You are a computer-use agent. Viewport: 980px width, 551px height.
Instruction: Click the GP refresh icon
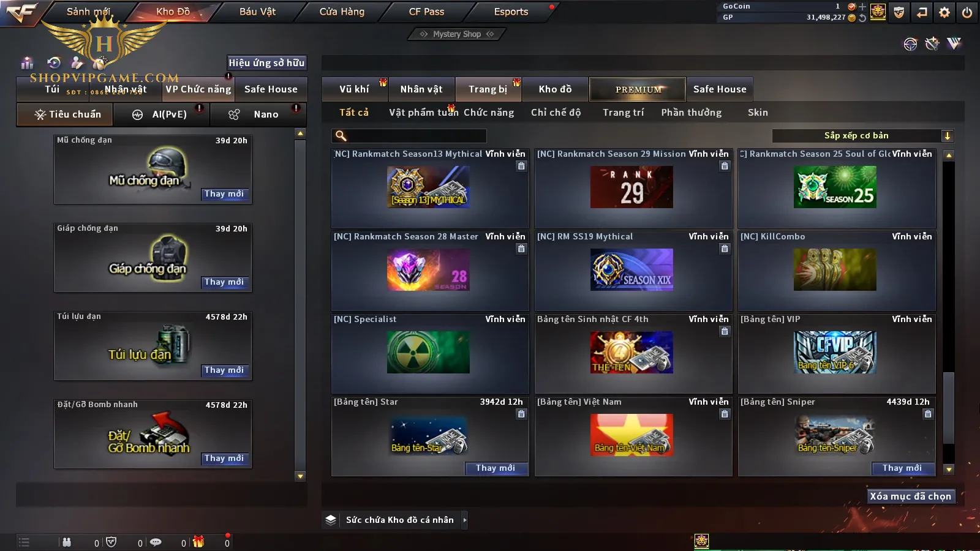(862, 18)
